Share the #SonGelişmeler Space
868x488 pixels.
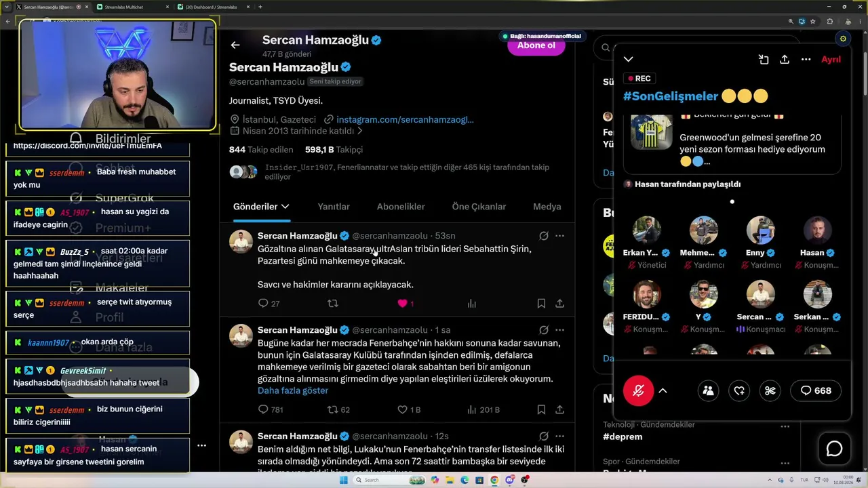click(x=785, y=60)
